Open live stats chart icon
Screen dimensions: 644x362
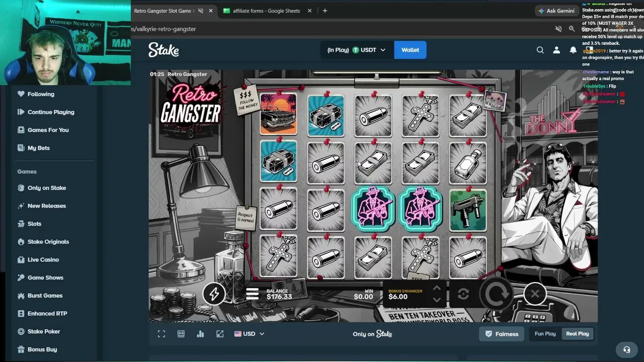[200, 334]
